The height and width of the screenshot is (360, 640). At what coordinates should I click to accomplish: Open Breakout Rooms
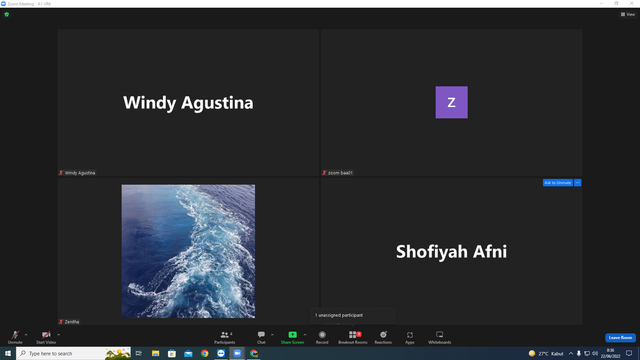[353, 337]
